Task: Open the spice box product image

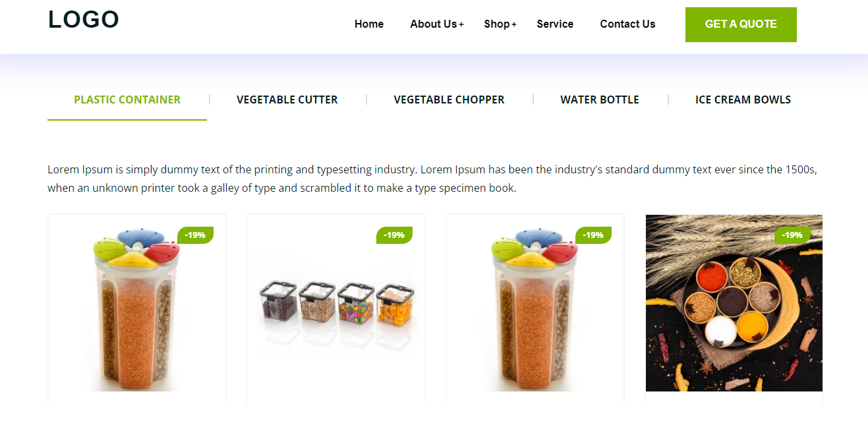Action: (x=734, y=303)
